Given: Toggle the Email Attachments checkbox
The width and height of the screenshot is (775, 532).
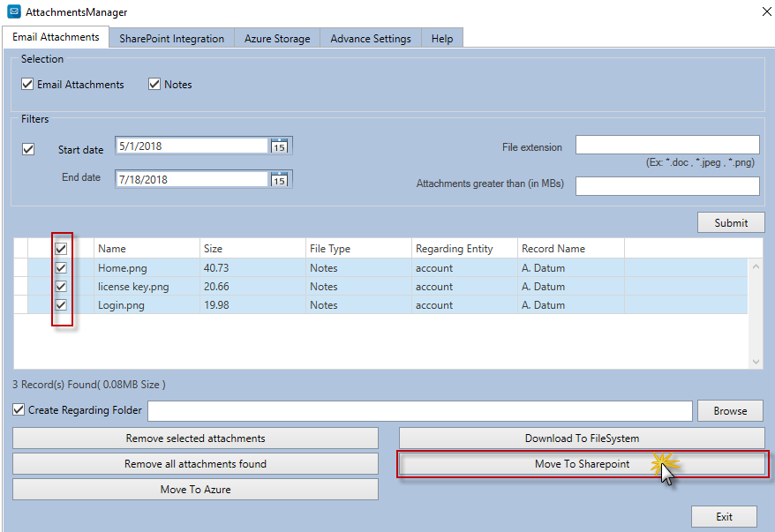Looking at the screenshot, I should pos(27,85).
